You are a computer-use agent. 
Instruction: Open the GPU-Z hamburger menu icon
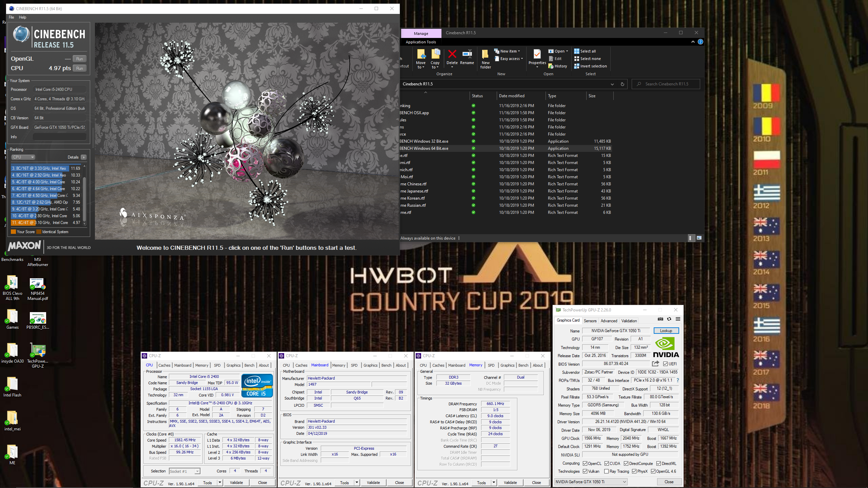pos(678,319)
